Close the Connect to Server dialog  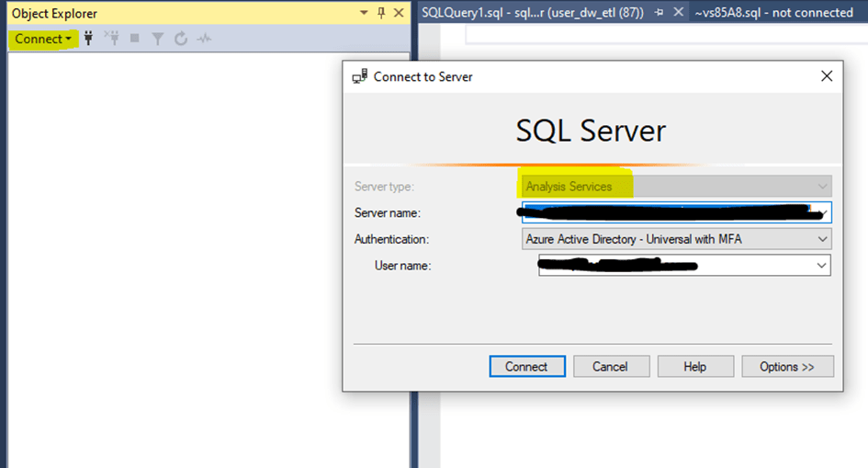[x=827, y=76]
